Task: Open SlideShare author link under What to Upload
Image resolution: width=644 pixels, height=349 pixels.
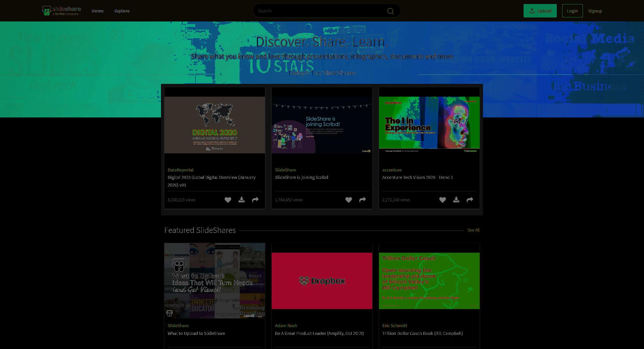Action: 178,326
